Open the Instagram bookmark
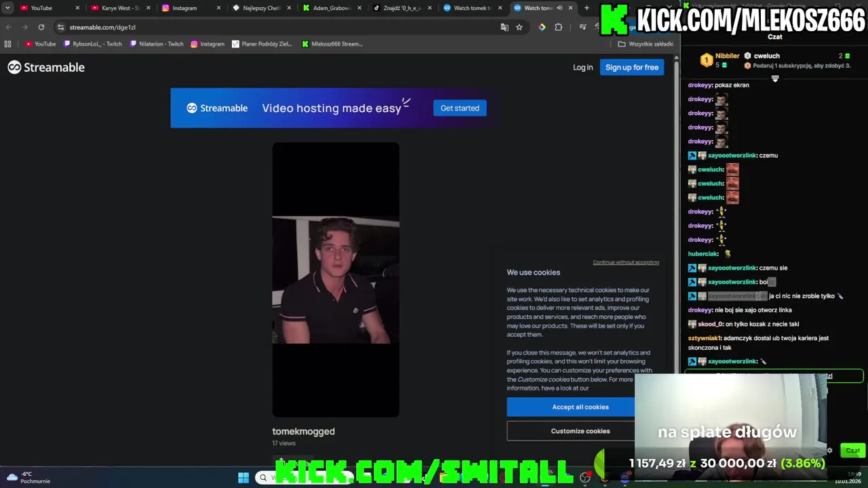 point(208,44)
